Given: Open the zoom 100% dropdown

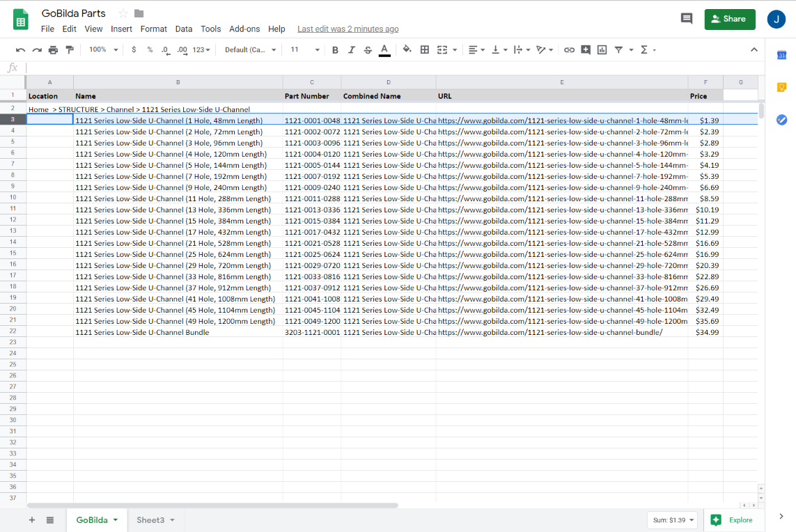Looking at the screenshot, I should tap(104, 49).
